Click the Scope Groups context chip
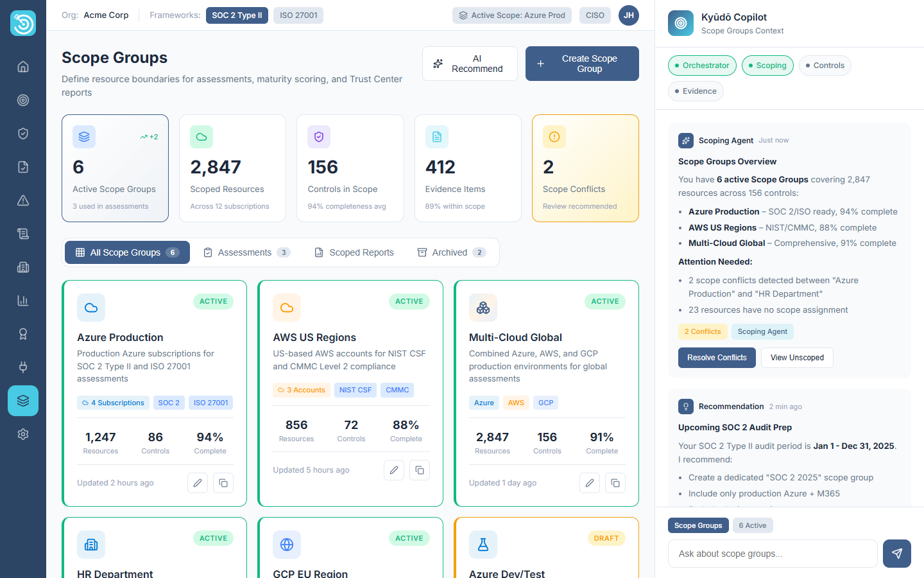 click(698, 525)
